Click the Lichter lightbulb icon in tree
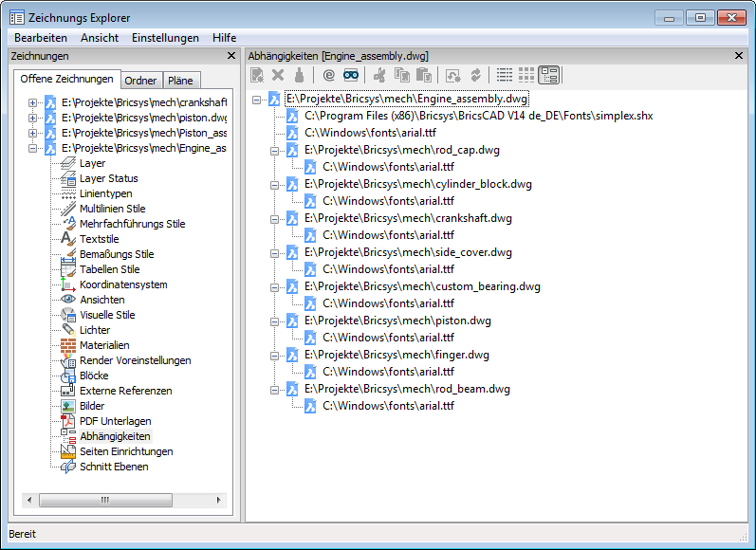 [68, 330]
